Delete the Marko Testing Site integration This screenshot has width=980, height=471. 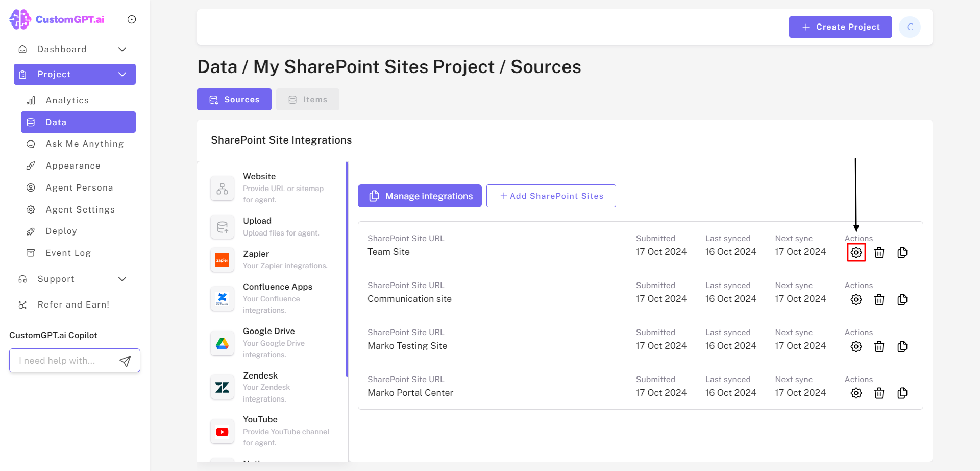(879, 346)
